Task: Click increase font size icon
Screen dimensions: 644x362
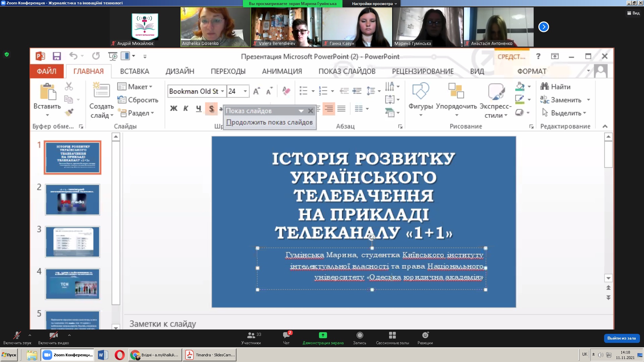Action: pyautogui.click(x=256, y=91)
